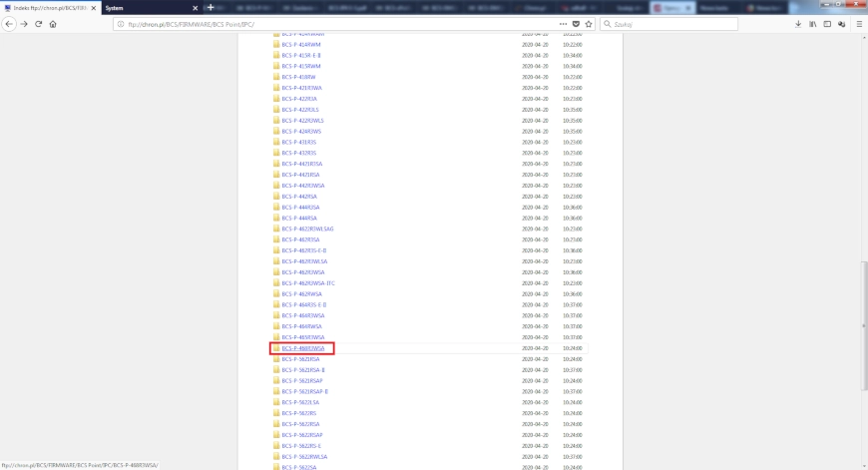
Task: Click folder icon beside BCS-P-465R3WSA
Action: click(x=276, y=337)
